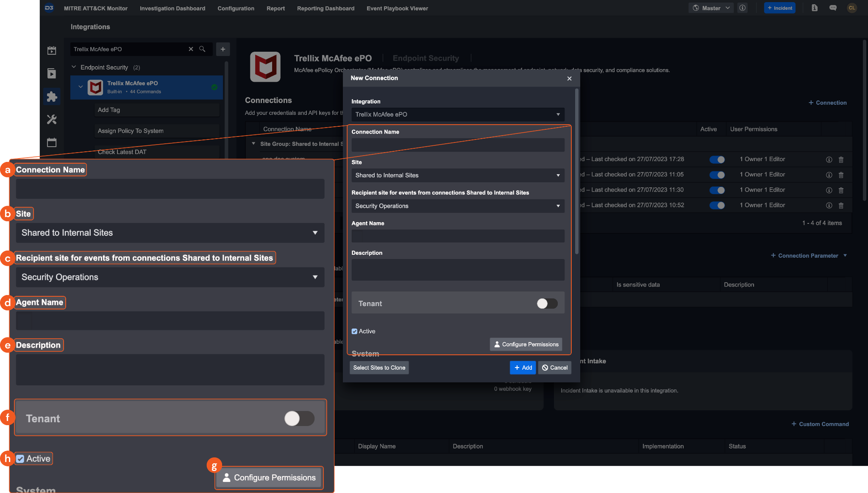868x493 pixels.
Task: Open the wrench tools sidebar icon
Action: point(52,120)
